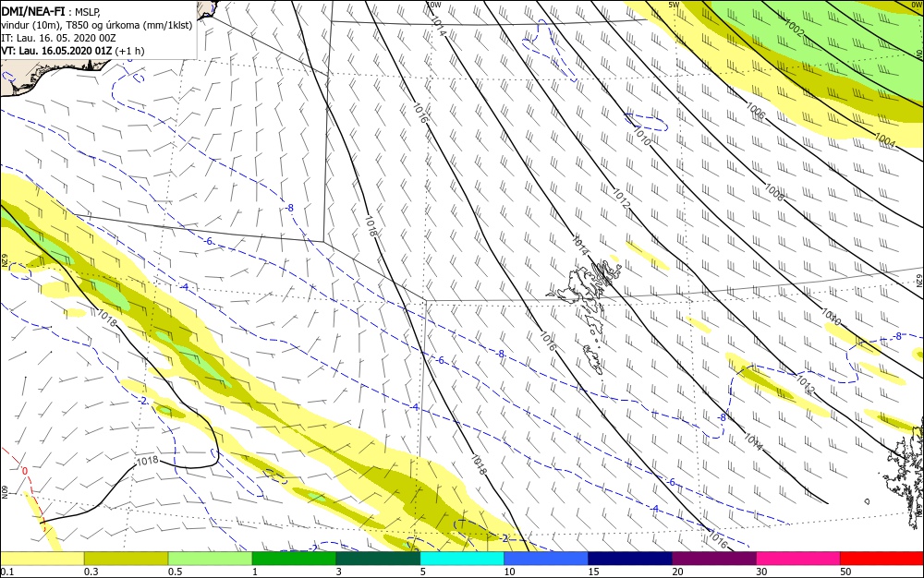The image size is (924, 578).
Task: Click the 1002 isobar label
Action: tap(795, 28)
